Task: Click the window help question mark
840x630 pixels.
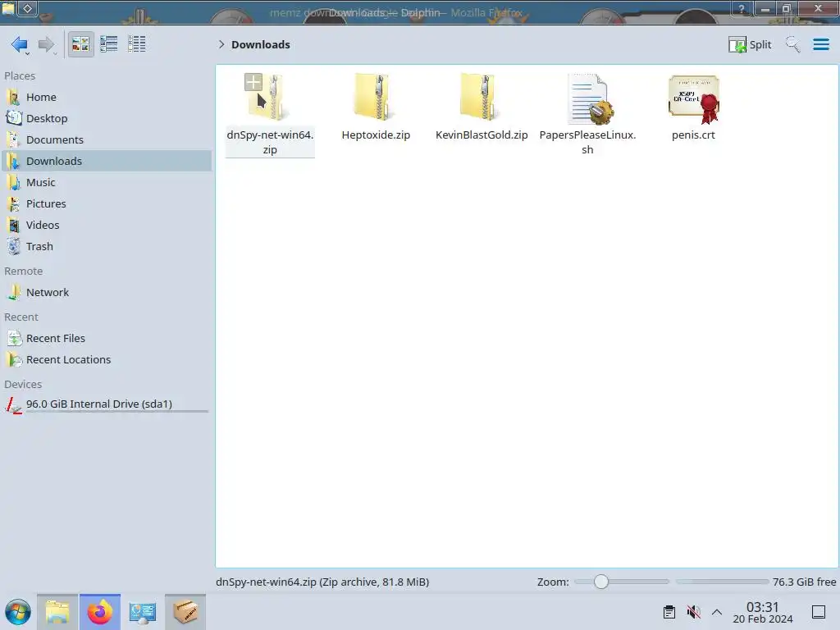Action: tap(742, 8)
